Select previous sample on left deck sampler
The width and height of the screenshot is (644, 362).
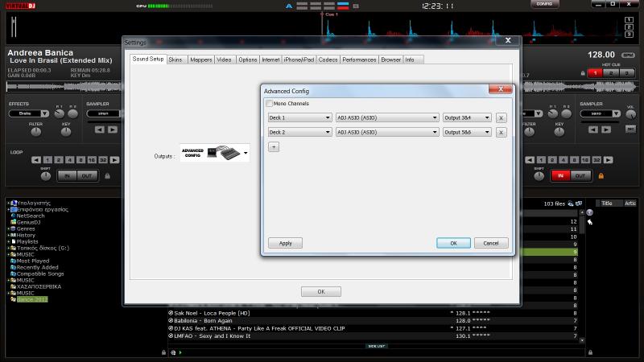99,130
